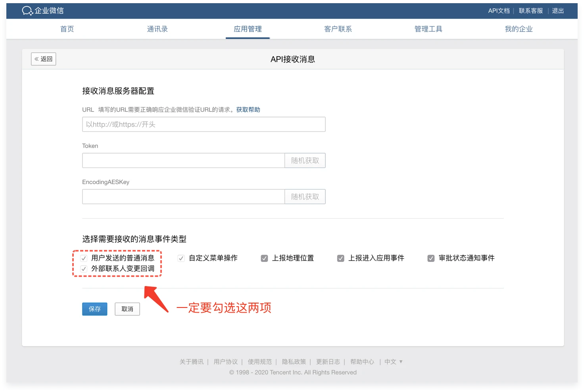
Task: Go to the 客户联系 tab
Action: 338,29
